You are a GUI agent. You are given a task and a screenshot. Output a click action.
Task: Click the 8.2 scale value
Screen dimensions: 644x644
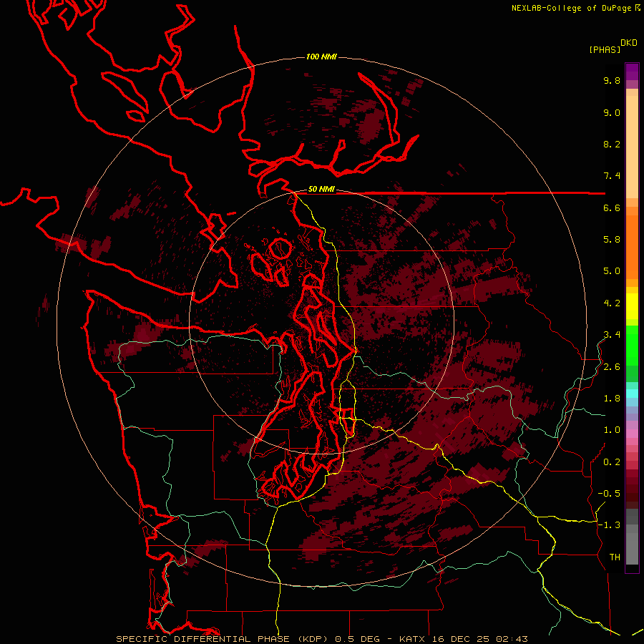pyautogui.click(x=612, y=144)
